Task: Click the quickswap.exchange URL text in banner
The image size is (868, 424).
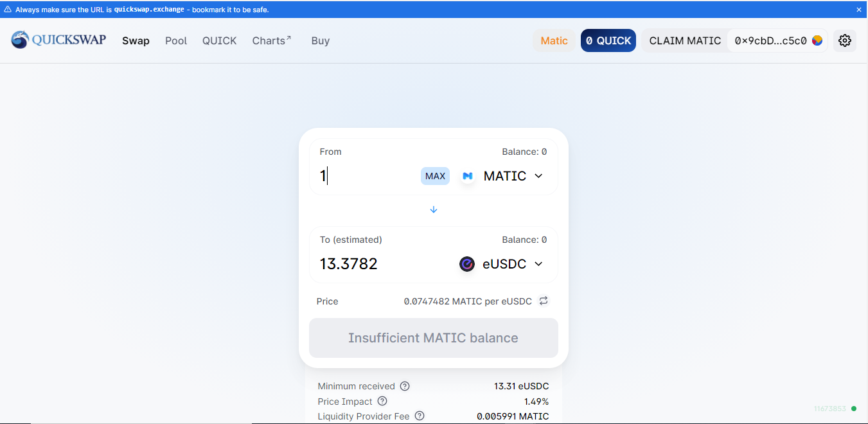Action: tap(149, 10)
